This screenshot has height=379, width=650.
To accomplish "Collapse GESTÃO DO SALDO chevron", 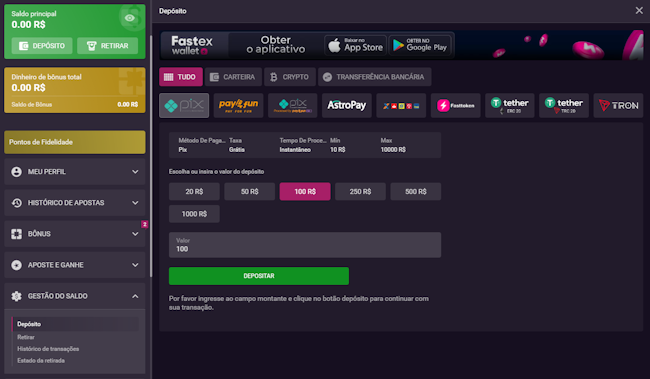I will 135,296.
